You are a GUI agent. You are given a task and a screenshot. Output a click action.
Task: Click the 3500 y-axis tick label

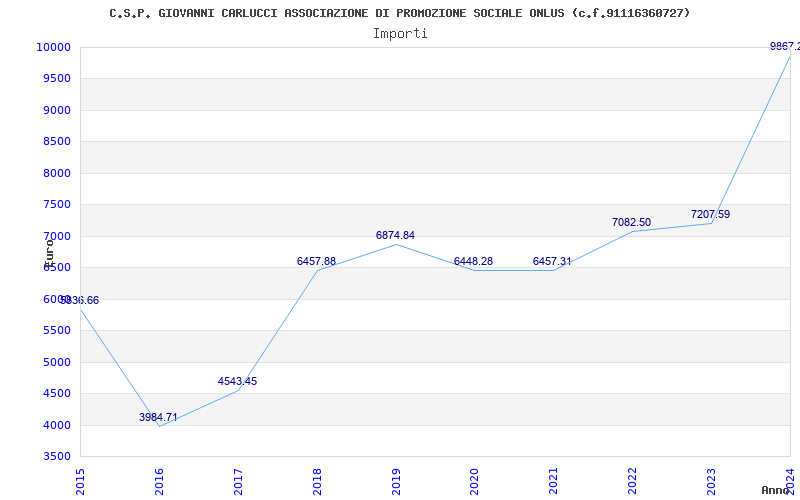click(x=56, y=456)
